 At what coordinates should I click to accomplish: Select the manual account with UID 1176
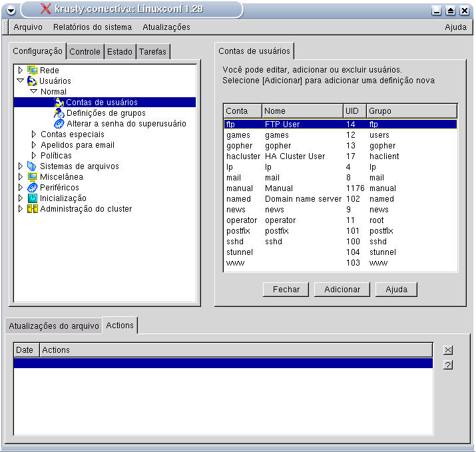[340, 188]
